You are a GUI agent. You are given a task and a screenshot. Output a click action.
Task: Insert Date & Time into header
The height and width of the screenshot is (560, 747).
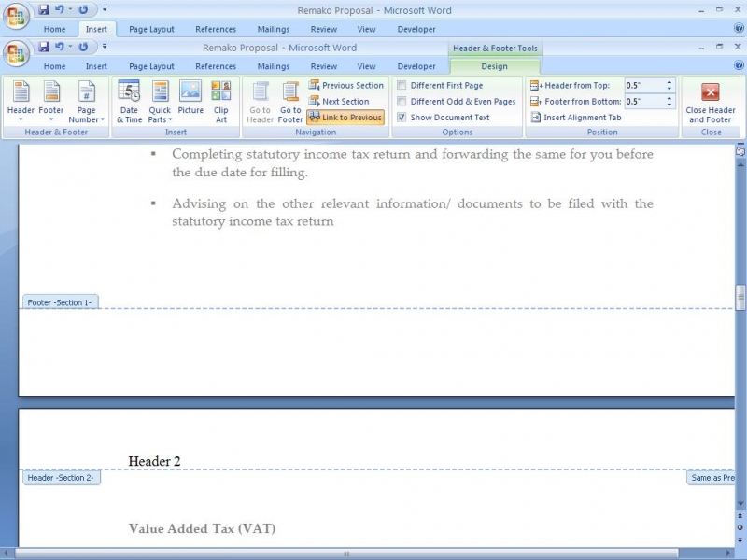(x=129, y=100)
